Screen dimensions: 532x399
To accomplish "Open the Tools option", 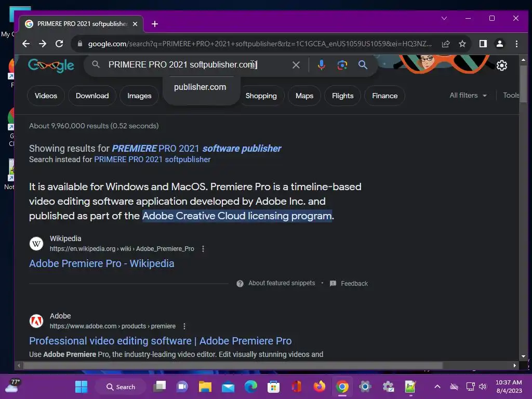I will [511, 96].
